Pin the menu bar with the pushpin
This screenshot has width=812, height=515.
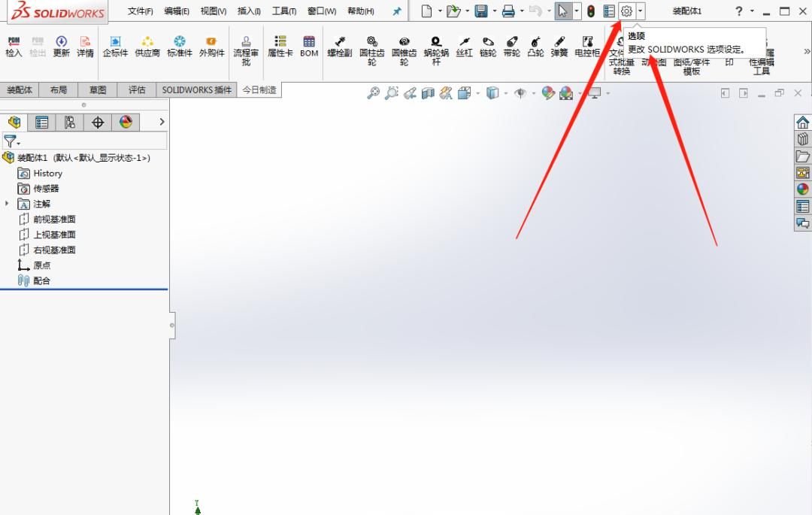click(396, 11)
